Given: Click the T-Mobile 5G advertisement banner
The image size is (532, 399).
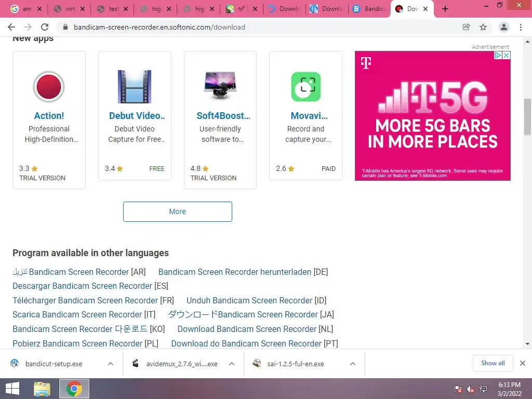Looking at the screenshot, I should click(x=433, y=116).
